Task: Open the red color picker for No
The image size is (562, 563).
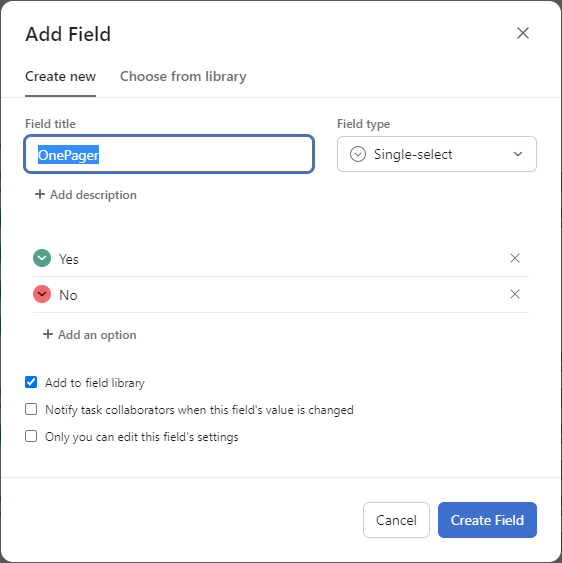Action: pyautogui.click(x=42, y=294)
